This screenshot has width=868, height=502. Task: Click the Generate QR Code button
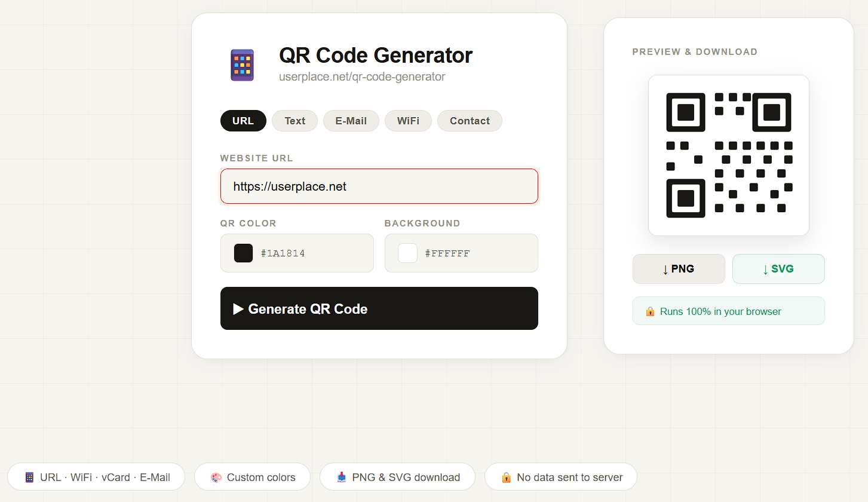[x=379, y=308]
